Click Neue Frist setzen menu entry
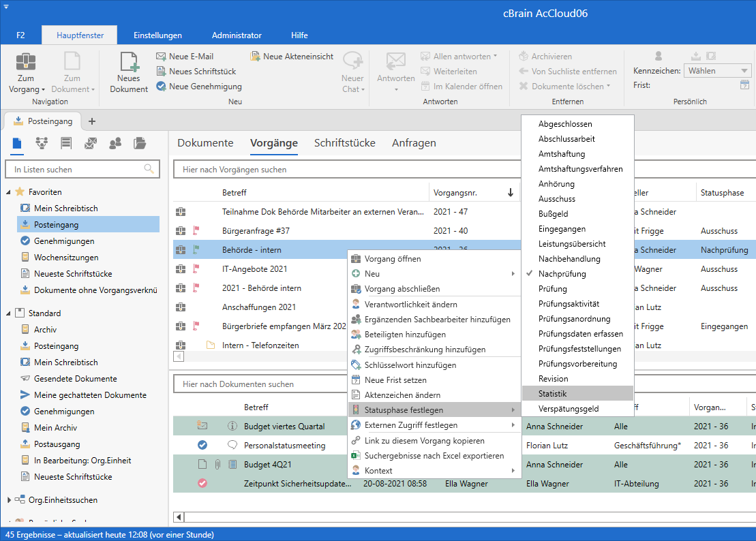 point(395,380)
